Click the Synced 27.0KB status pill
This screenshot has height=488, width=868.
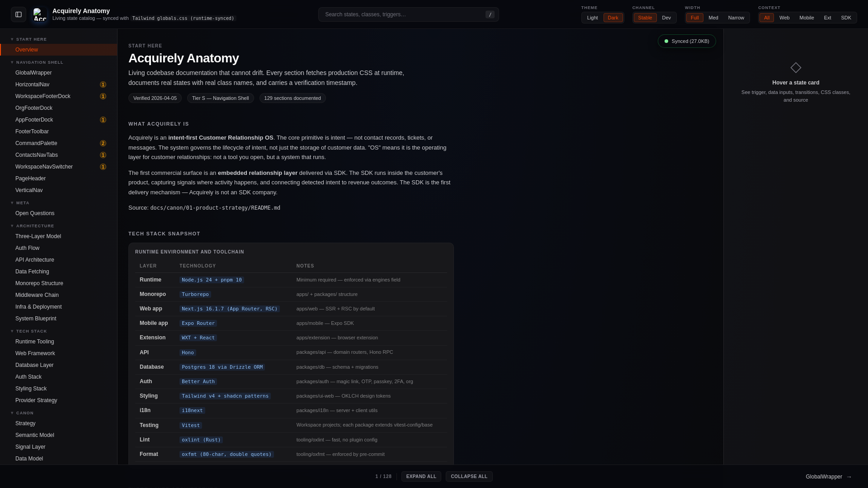click(x=687, y=41)
